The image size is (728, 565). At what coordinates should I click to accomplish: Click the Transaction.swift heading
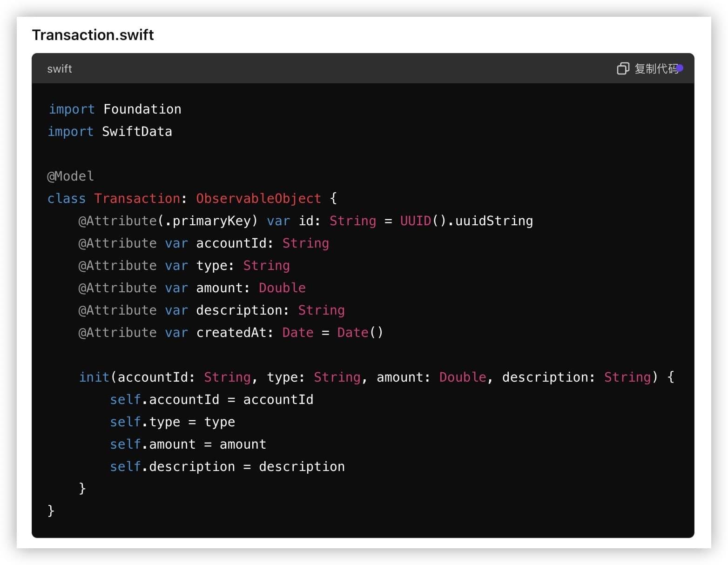pos(93,35)
